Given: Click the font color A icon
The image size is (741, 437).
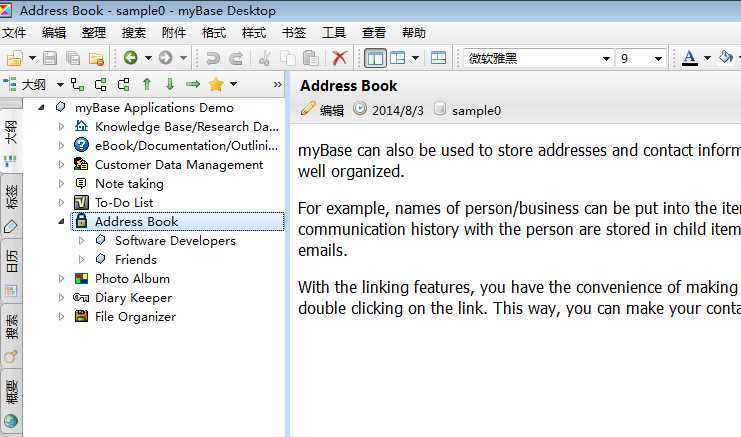Looking at the screenshot, I should tap(690, 58).
